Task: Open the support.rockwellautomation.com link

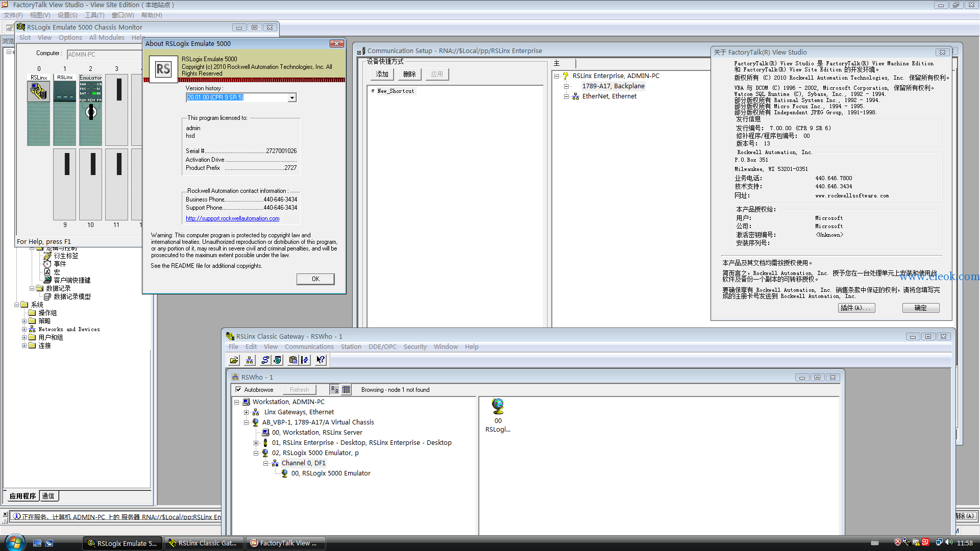Action: tap(232, 218)
